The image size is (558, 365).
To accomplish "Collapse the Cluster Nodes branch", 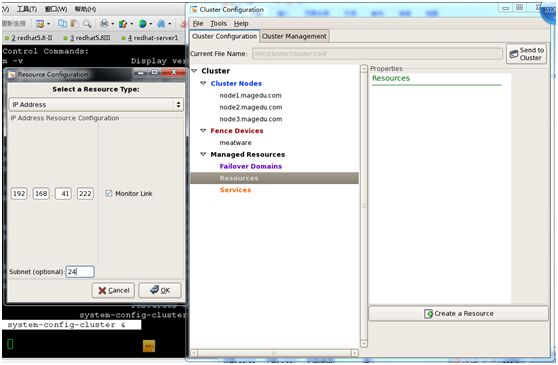I will pyautogui.click(x=203, y=83).
